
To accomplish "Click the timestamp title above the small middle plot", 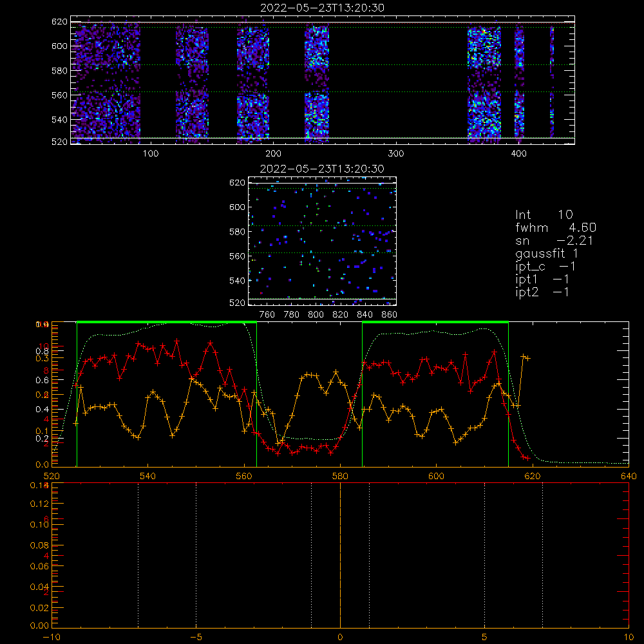I will point(322,169).
